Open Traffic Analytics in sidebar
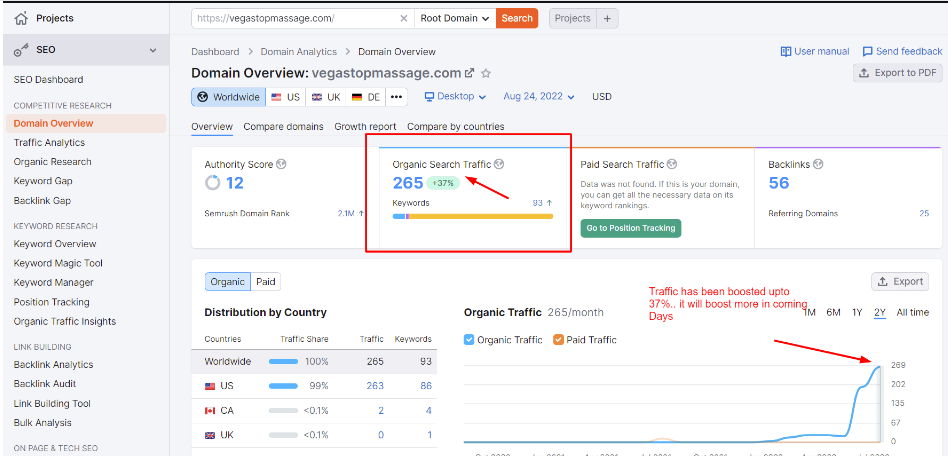The width and height of the screenshot is (948, 456). tap(49, 143)
